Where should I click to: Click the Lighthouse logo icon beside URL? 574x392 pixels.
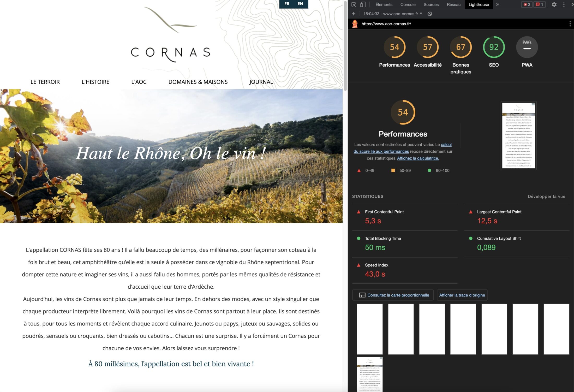[355, 24]
